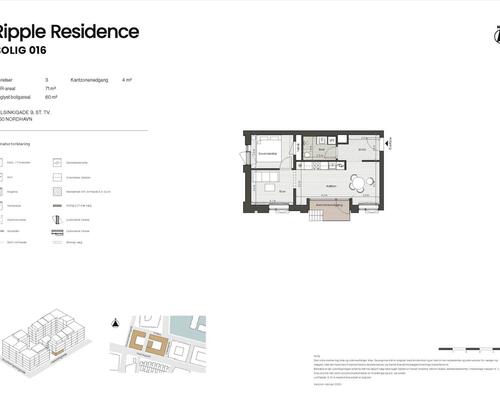The height and width of the screenshot is (400, 500).
Task: Click the Ripple Residence title
Action: pos(68,32)
